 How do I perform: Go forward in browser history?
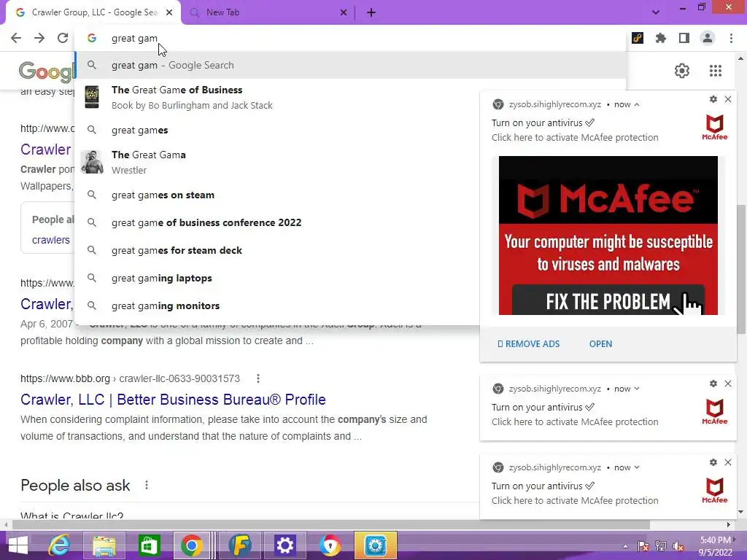39,38
